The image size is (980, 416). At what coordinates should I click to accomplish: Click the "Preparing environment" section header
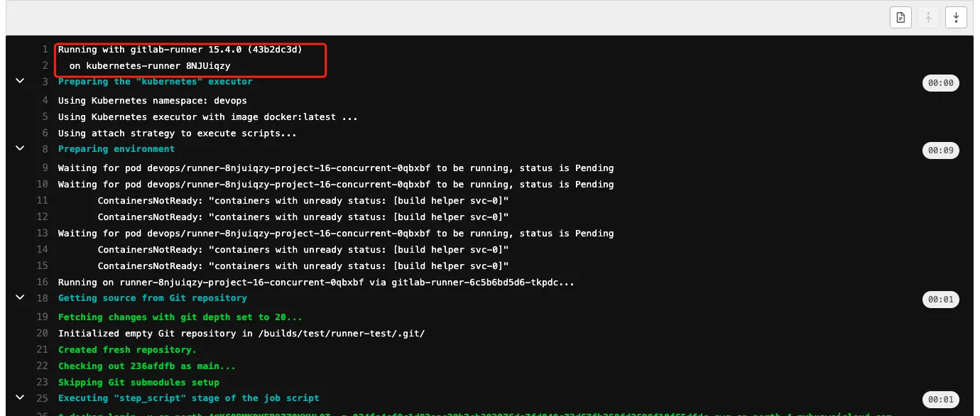116,149
